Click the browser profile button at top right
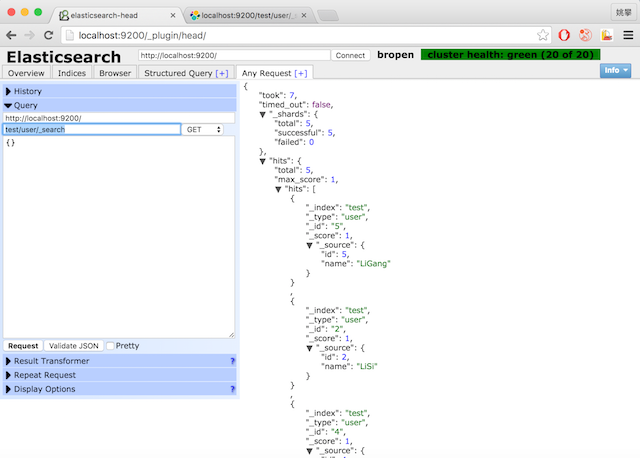 623,12
